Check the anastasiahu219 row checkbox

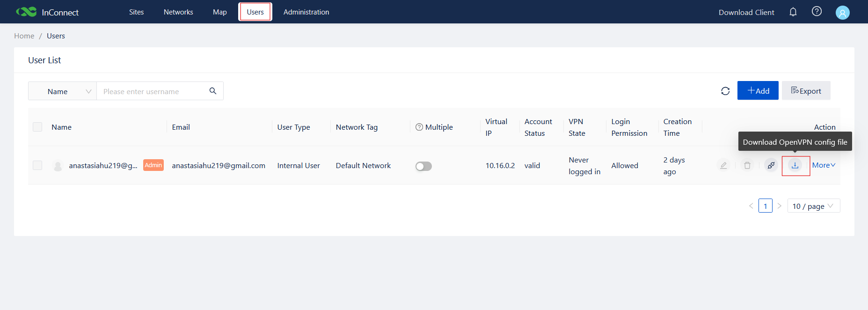(37, 165)
